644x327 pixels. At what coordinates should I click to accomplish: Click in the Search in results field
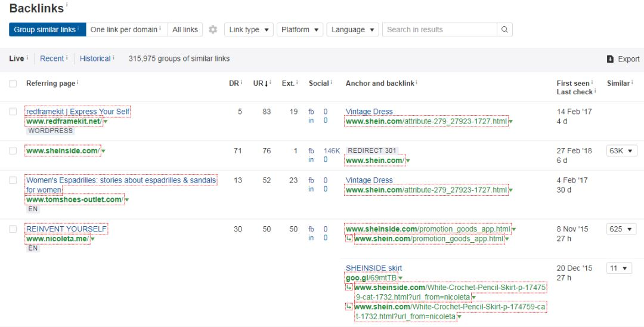[x=439, y=30]
